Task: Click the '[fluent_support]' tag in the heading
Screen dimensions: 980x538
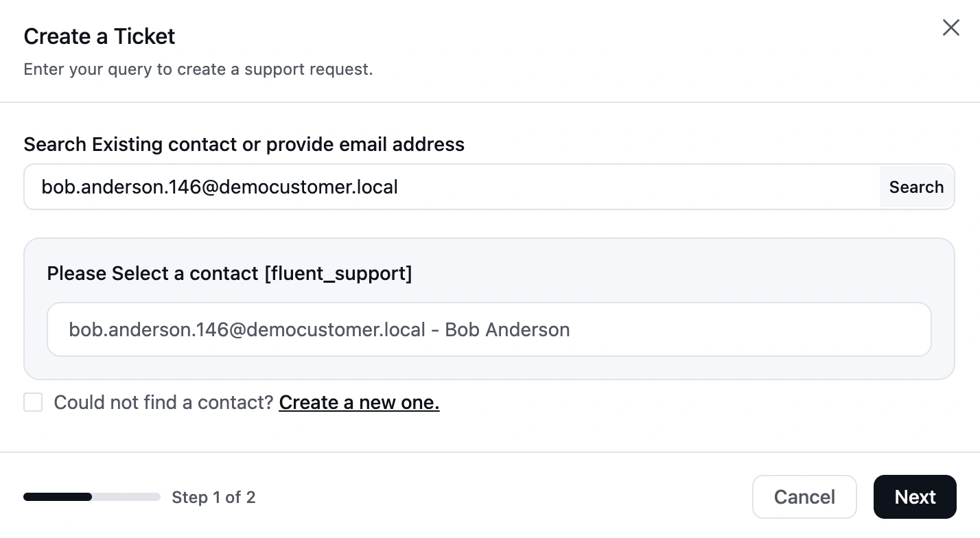Action: pyautogui.click(x=338, y=273)
